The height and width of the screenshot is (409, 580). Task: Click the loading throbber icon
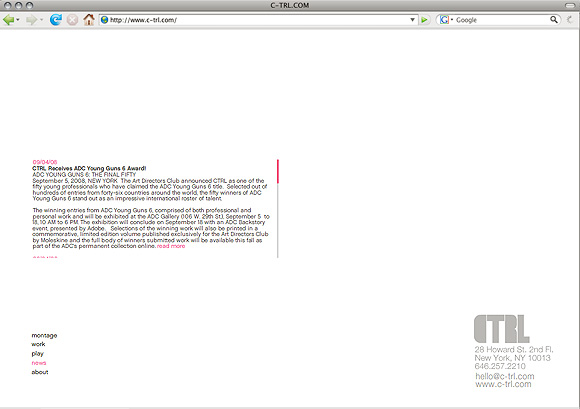coord(571,20)
